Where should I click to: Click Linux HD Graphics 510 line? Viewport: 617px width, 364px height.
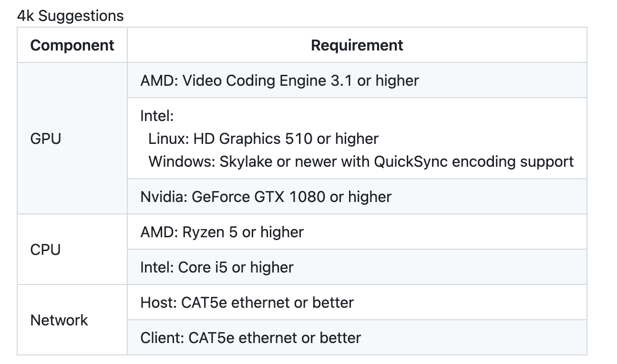click(x=263, y=139)
